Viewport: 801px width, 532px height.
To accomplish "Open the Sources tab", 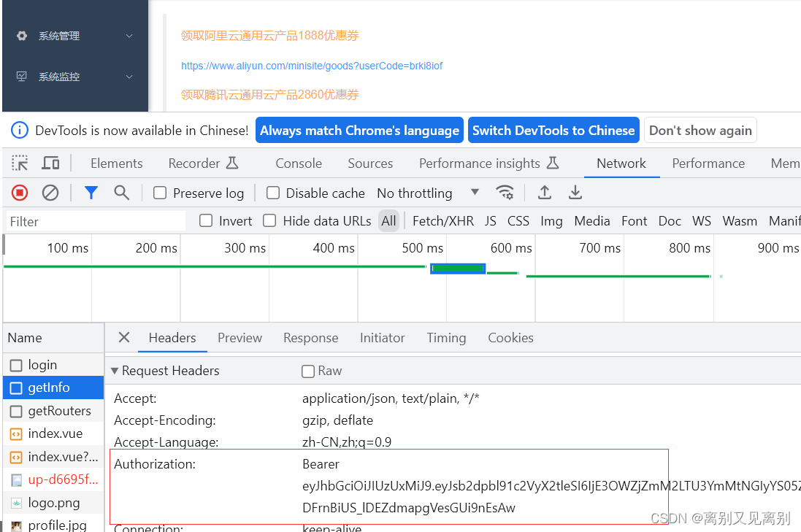I will pos(370,163).
